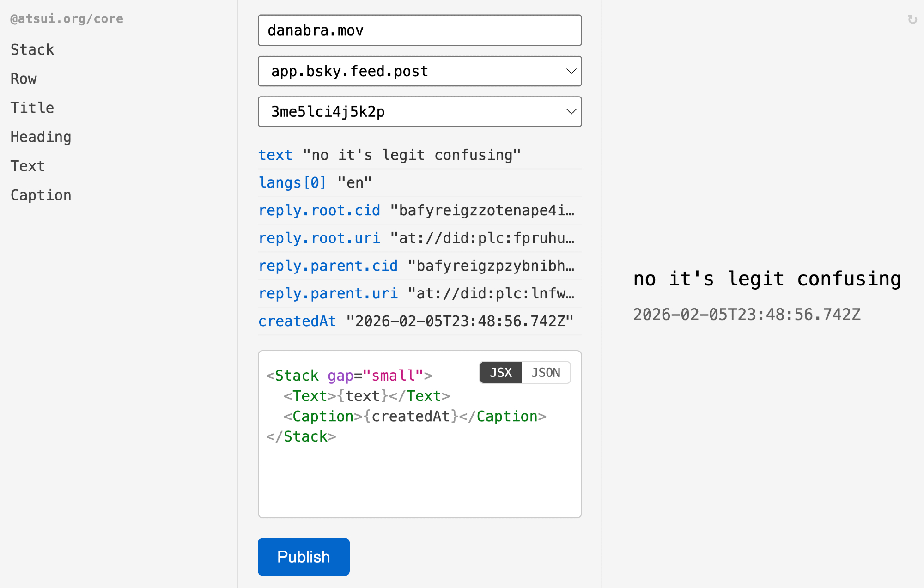Switch code view to JSX
924x588 pixels.
click(501, 372)
